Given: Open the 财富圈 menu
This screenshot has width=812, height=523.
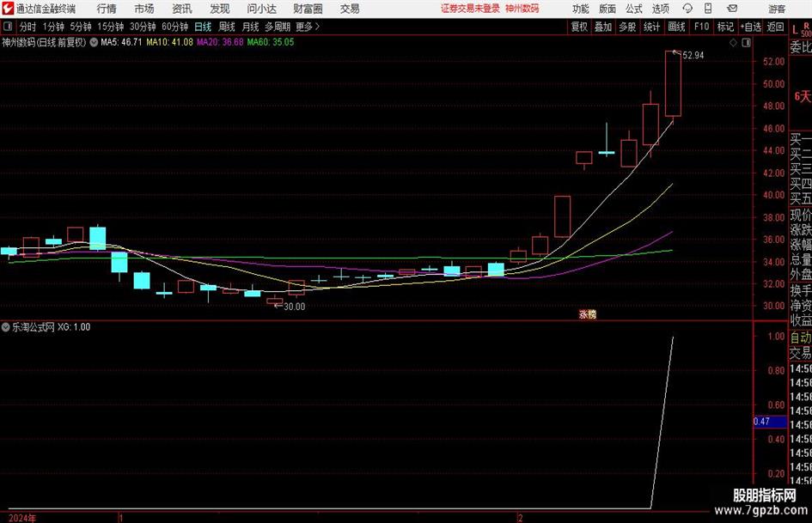Looking at the screenshot, I should (308, 9).
